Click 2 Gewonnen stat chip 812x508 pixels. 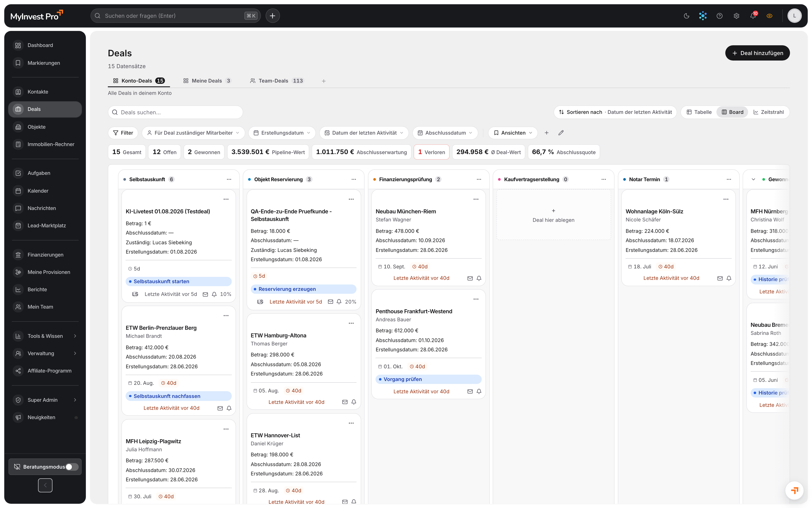pos(204,152)
